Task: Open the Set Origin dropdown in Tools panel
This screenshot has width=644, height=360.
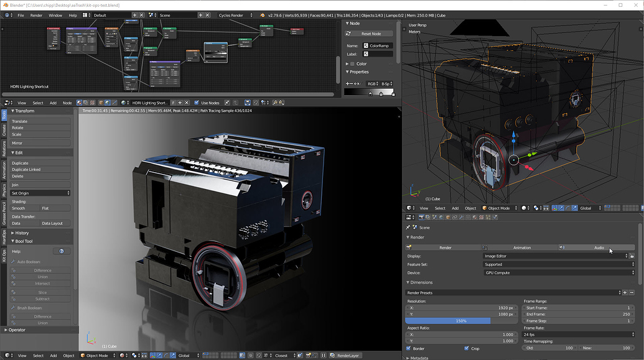Action: pyautogui.click(x=39, y=193)
